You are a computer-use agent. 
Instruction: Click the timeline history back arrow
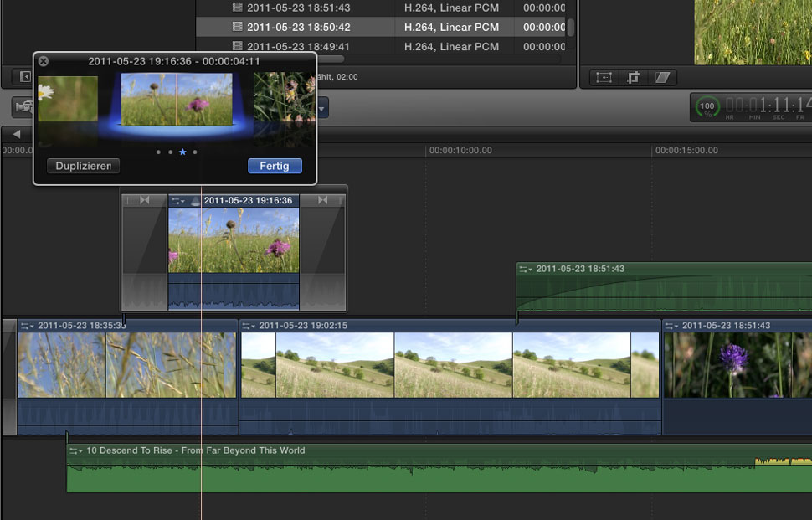(16, 134)
